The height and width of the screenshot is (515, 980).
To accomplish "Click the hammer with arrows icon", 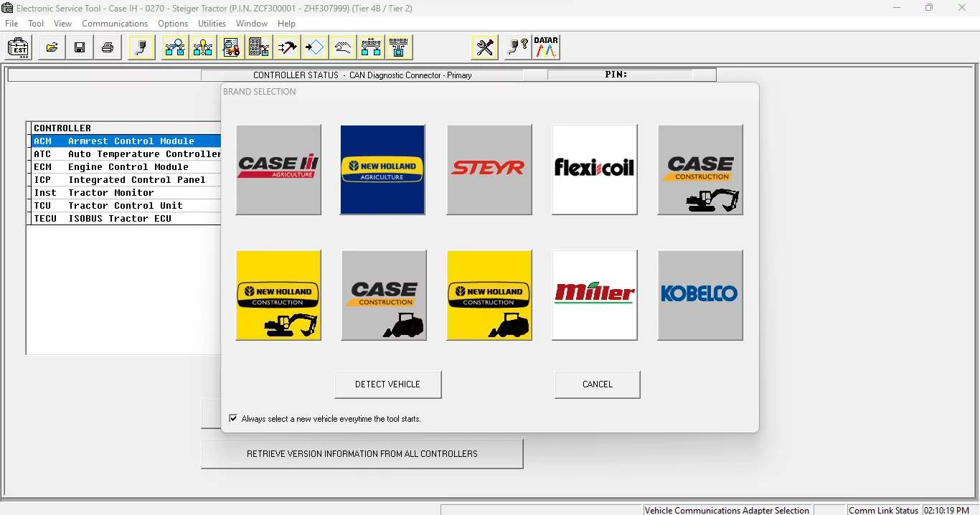I will (x=287, y=48).
